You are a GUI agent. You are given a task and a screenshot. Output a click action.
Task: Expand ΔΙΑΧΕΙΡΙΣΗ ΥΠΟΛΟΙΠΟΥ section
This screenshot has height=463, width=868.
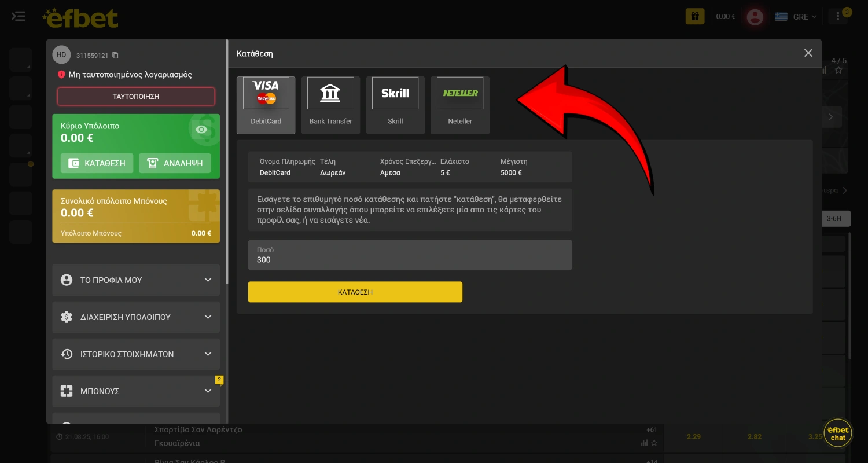click(x=136, y=317)
